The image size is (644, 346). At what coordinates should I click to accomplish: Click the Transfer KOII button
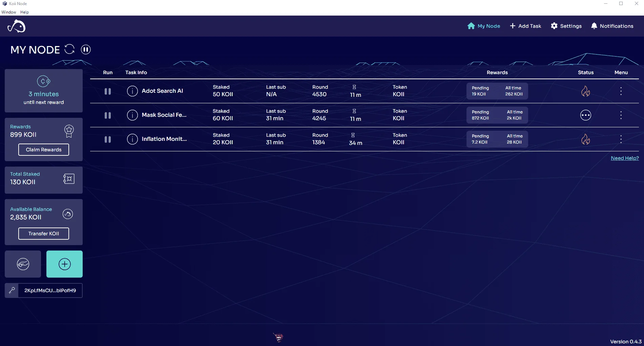44,234
